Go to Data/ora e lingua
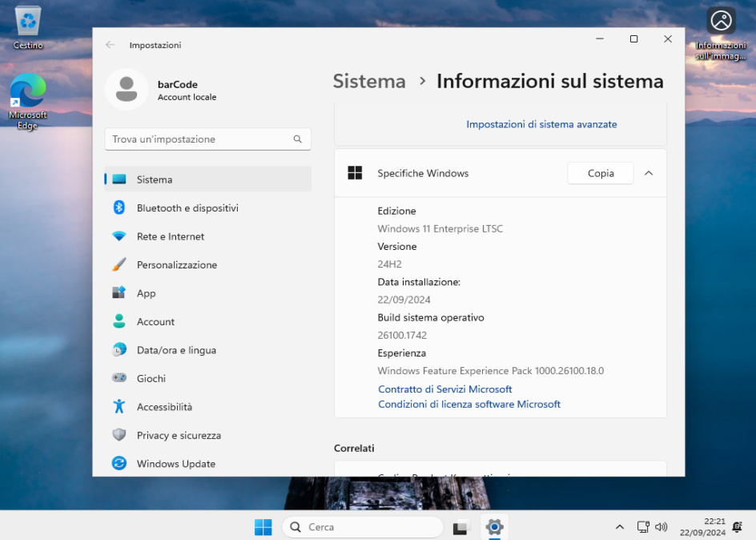This screenshot has width=756, height=540. [207, 350]
